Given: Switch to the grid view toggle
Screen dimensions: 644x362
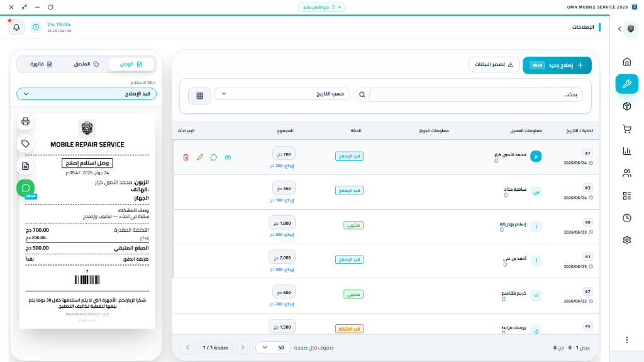Looking at the screenshot, I should click(x=199, y=96).
